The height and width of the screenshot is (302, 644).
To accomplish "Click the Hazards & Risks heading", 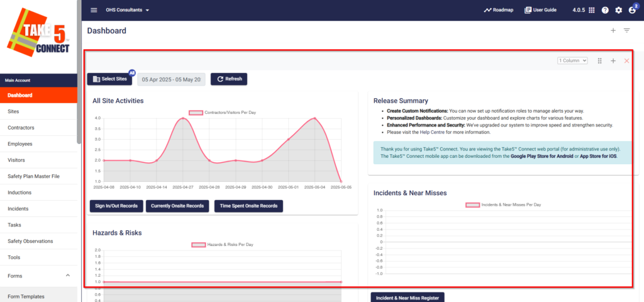I will pos(117,233).
